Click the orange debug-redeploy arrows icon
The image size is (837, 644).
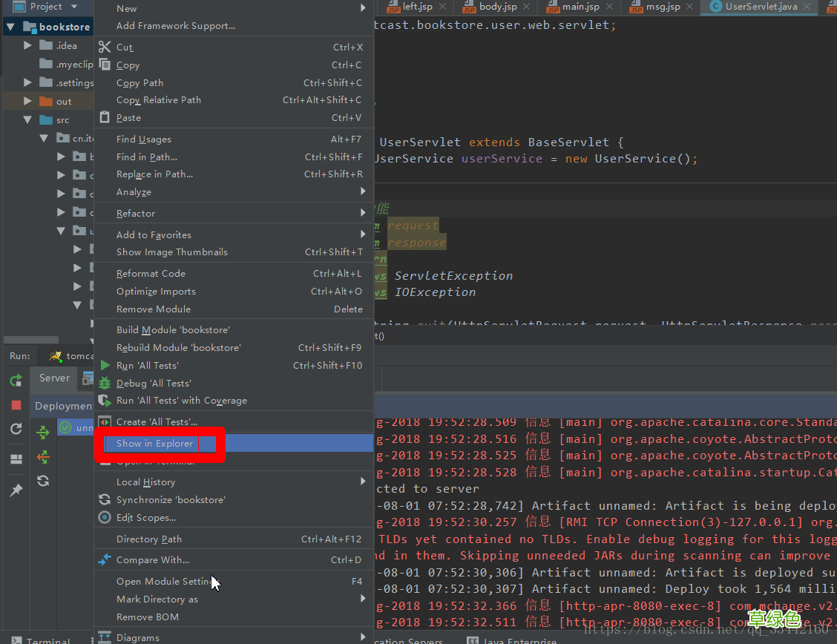(42, 458)
